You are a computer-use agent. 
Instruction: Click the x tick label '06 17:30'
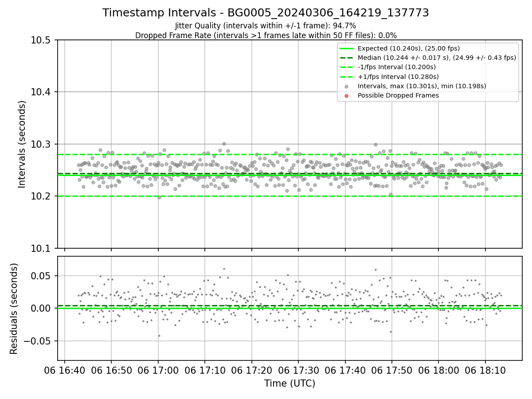pyautogui.click(x=298, y=370)
